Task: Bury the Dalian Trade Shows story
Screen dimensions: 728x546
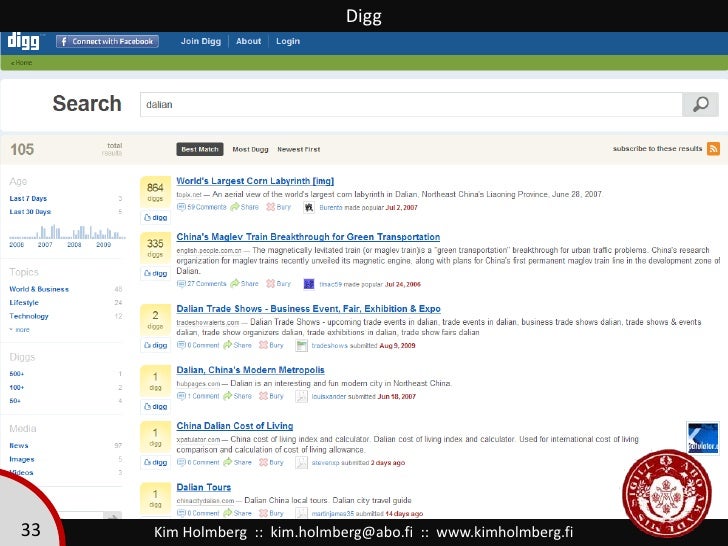Action: point(271,345)
